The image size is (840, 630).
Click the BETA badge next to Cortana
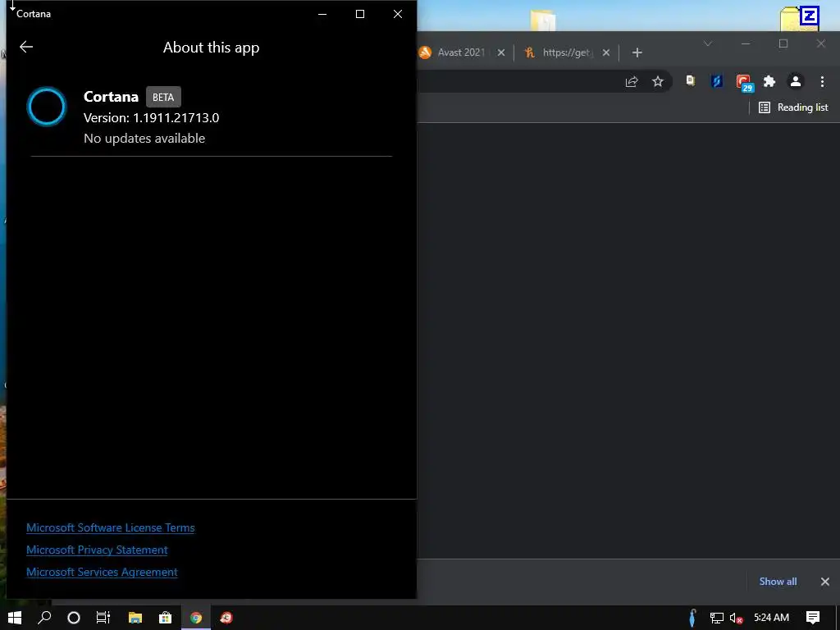(163, 97)
